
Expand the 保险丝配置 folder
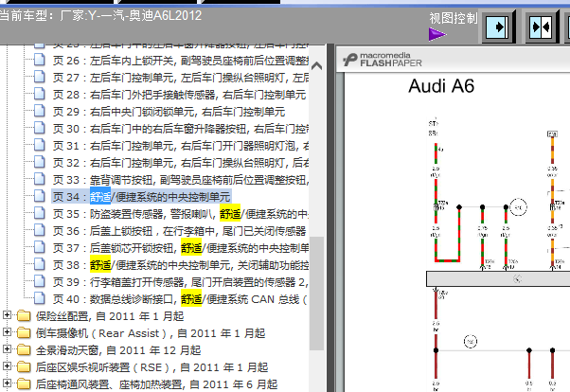[7, 315]
